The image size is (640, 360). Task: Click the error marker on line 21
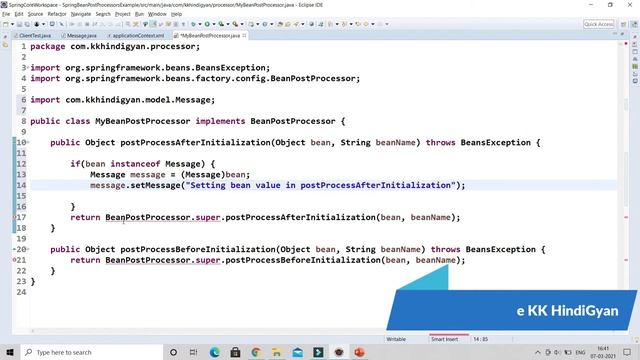click(15, 260)
